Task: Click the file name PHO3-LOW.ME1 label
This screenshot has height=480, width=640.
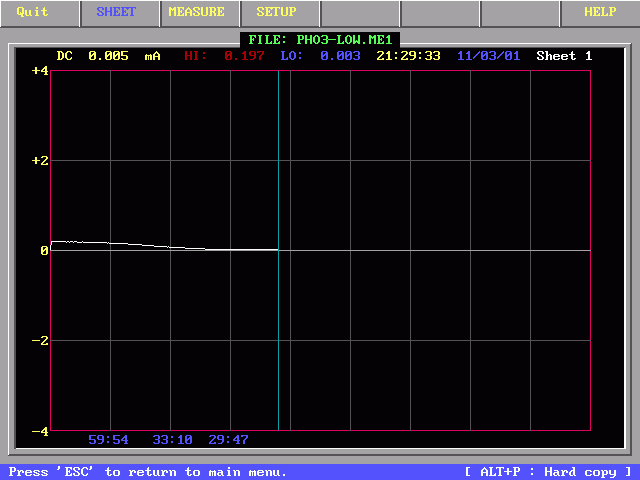Action: (x=320, y=39)
